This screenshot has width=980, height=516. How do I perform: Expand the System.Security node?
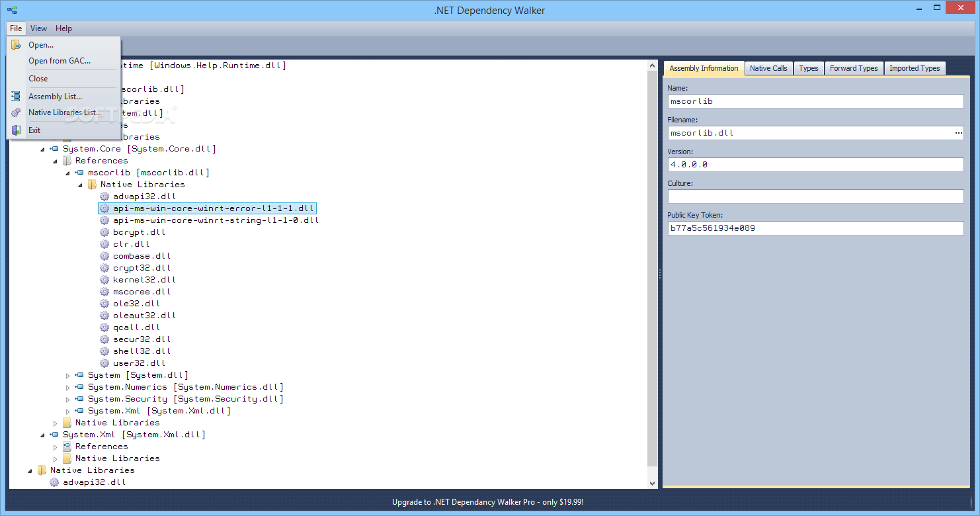pyautogui.click(x=67, y=399)
